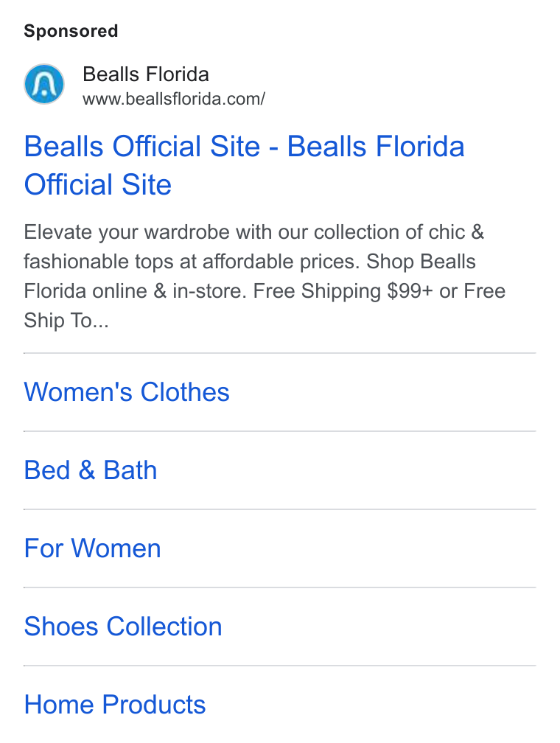The image size is (560, 743).
Task: Click 'Florida online & in-store' description text
Action: [x=136, y=291]
